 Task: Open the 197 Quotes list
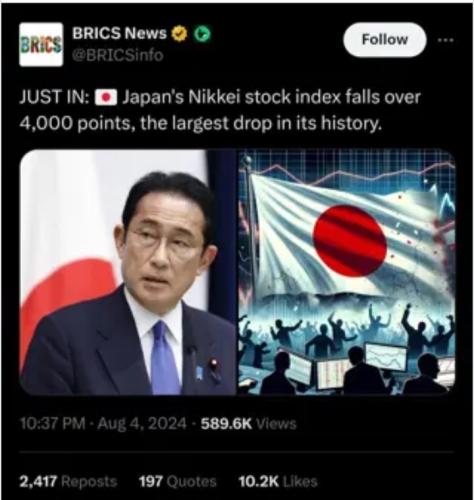point(177,481)
